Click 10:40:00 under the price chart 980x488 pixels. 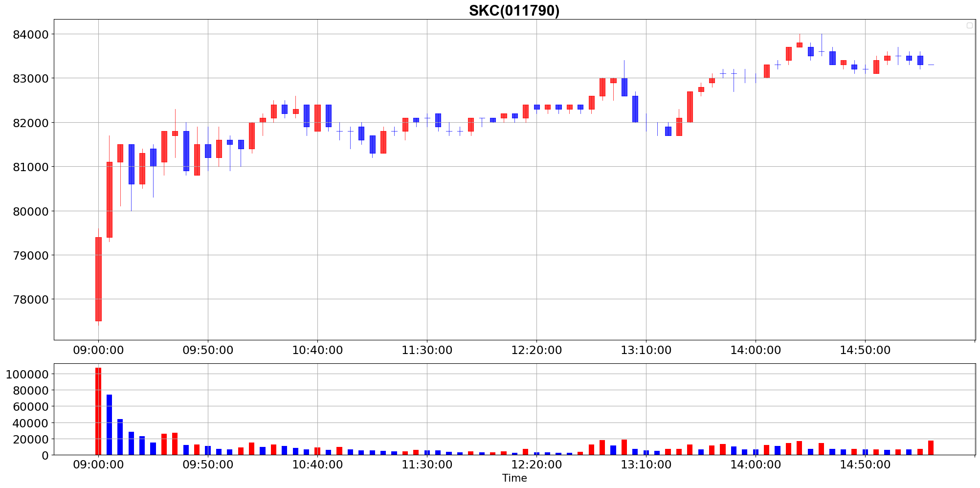tap(317, 350)
